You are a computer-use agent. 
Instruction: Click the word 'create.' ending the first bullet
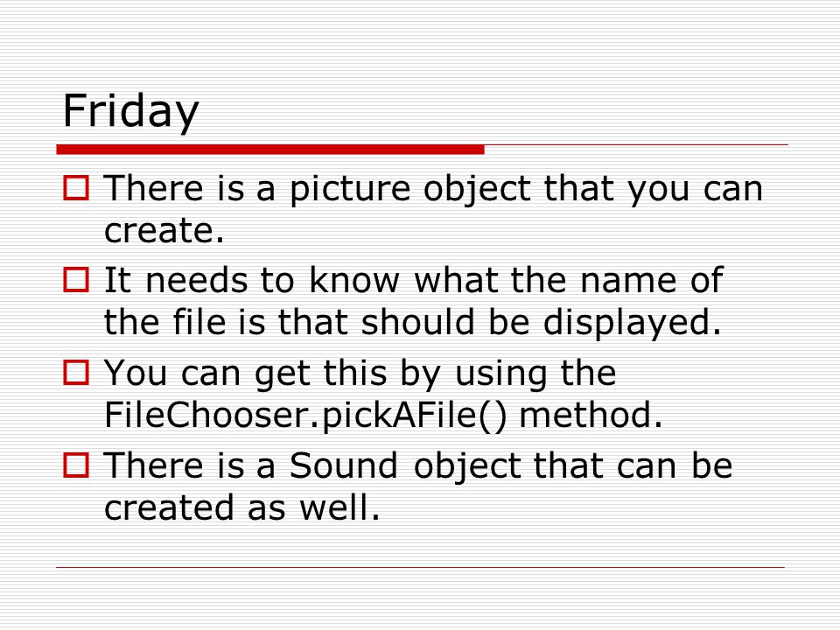click(x=164, y=231)
